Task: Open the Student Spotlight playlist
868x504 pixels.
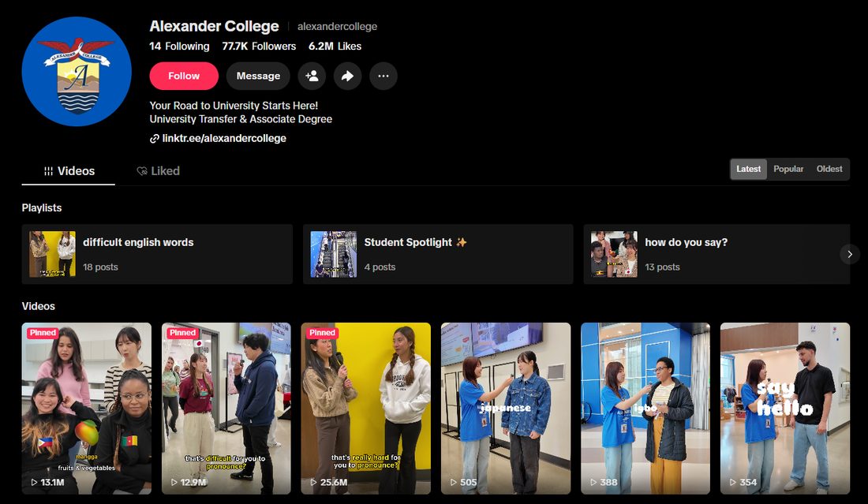Action: pyautogui.click(x=438, y=254)
